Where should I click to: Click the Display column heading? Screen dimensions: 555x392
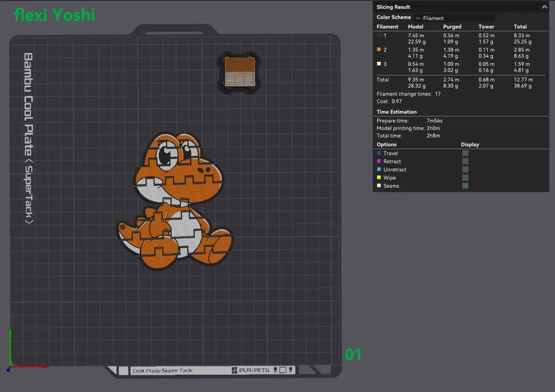pyautogui.click(x=470, y=144)
